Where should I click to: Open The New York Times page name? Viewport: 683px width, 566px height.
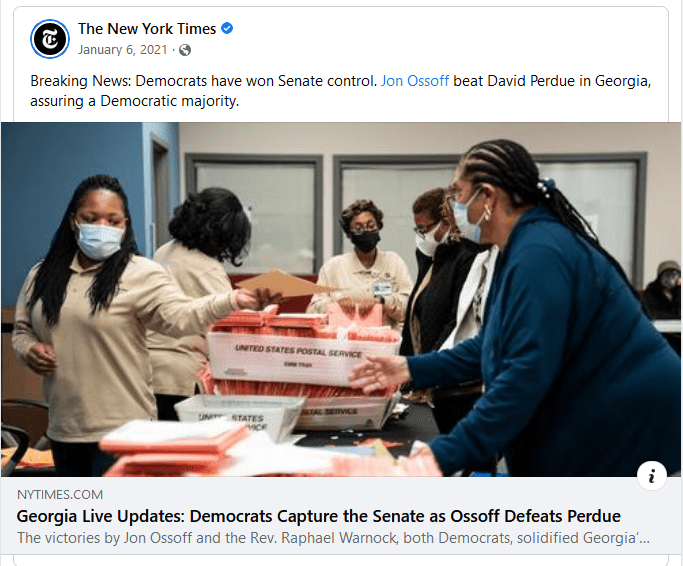pyautogui.click(x=147, y=29)
